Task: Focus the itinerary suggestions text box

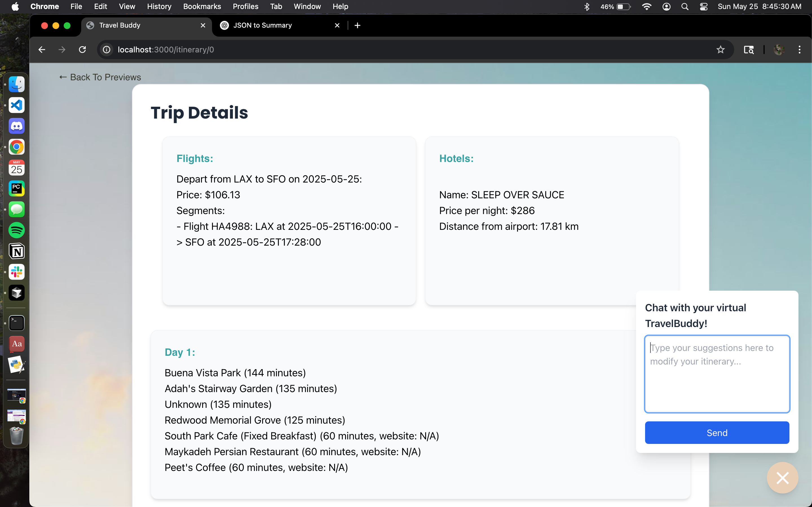Action: pyautogui.click(x=717, y=374)
